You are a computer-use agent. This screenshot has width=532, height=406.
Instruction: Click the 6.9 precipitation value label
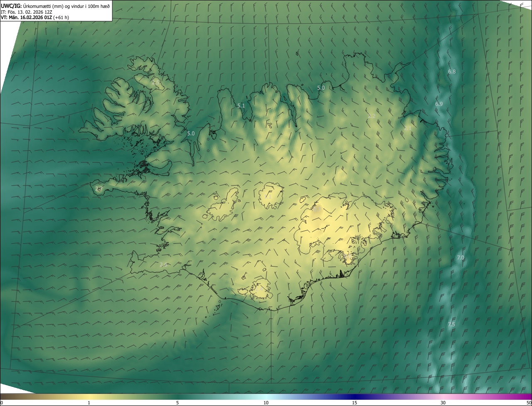pos(439,103)
